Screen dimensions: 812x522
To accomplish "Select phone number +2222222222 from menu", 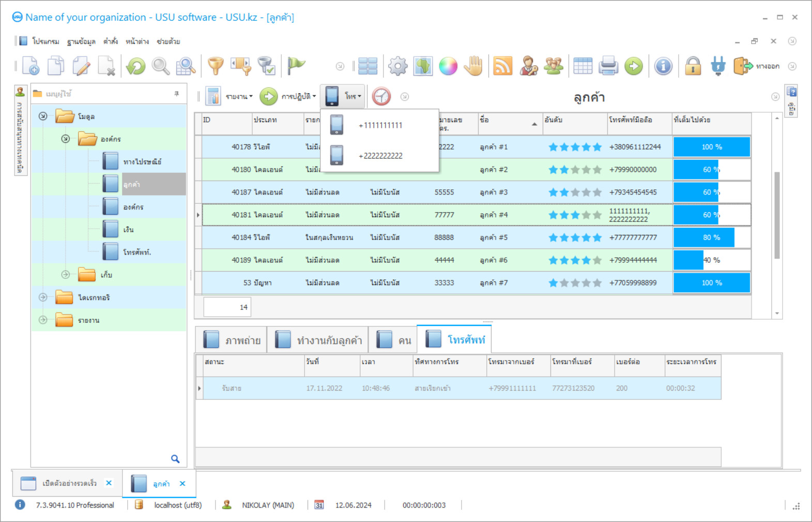I will (x=380, y=156).
